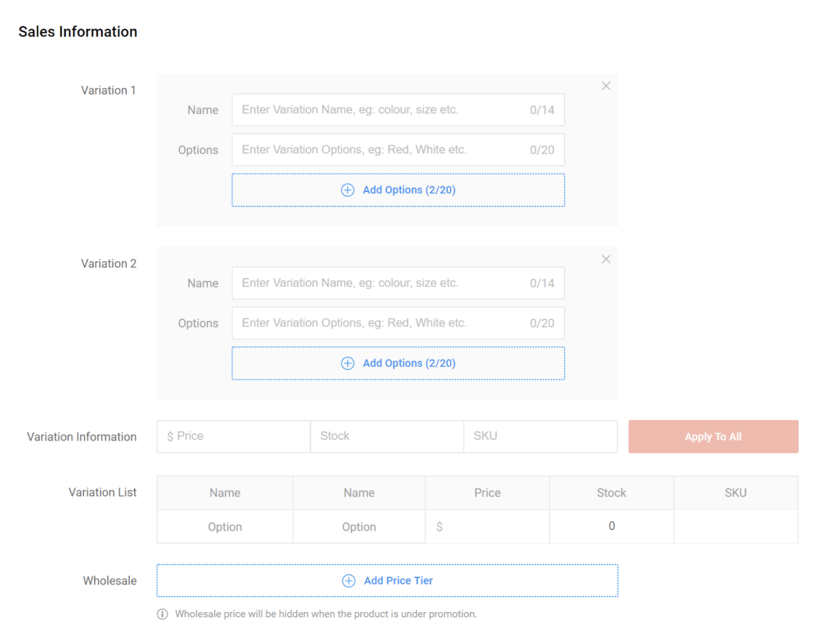Select the circled plus inside Add Price Tier
The width and height of the screenshot is (824, 644).
(349, 581)
